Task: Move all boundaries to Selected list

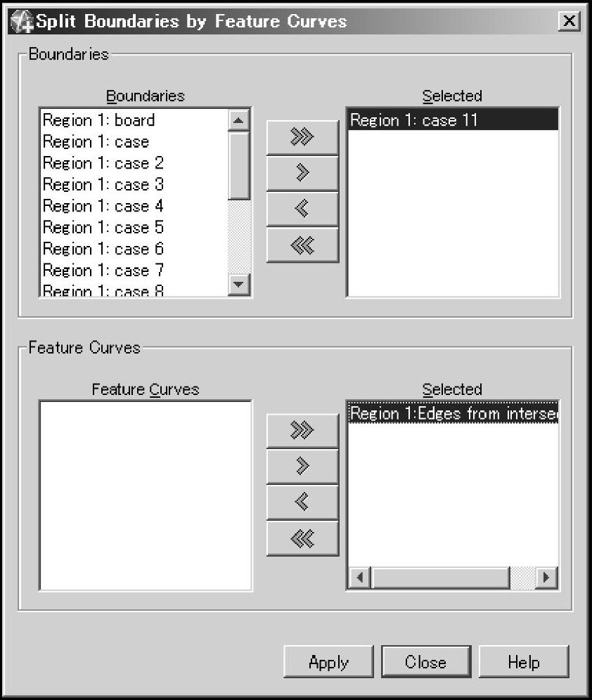Action: 302,137
